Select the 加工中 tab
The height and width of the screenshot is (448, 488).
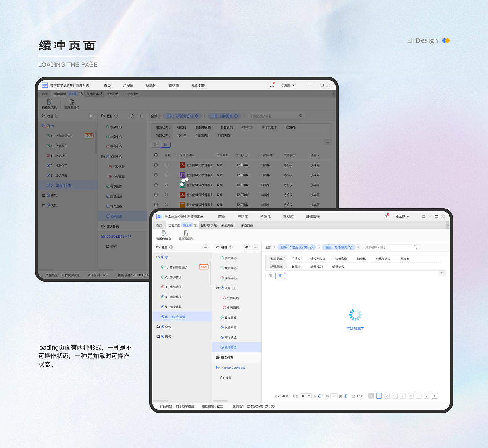pos(186,225)
